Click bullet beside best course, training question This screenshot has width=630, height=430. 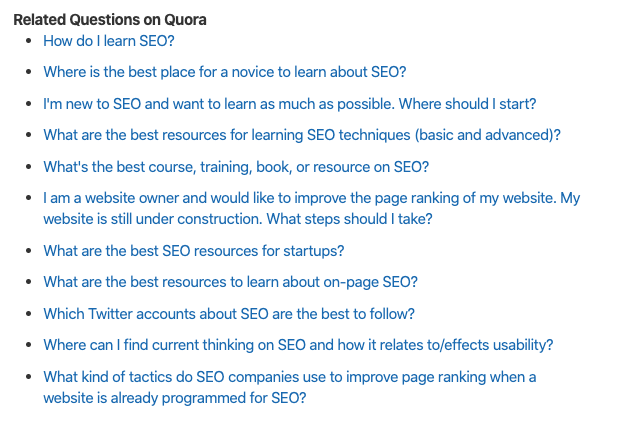29,166
